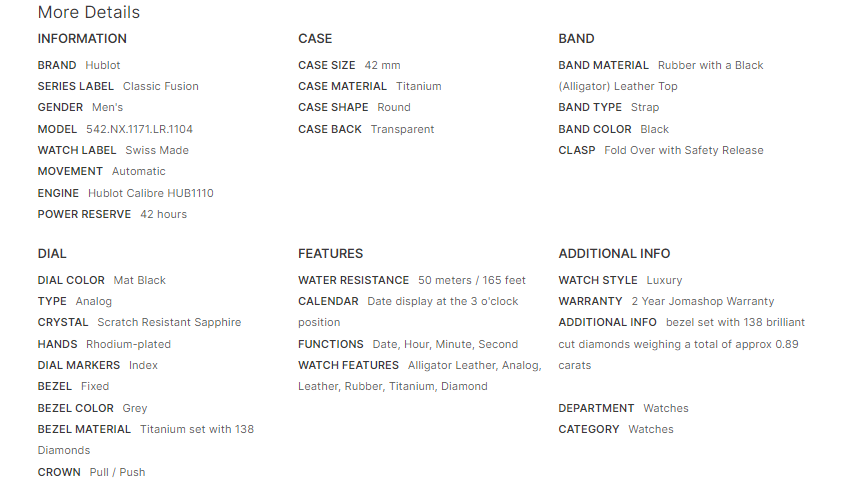848x491 pixels.
Task: Click the Round case shape value
Action: coord(394,107)
